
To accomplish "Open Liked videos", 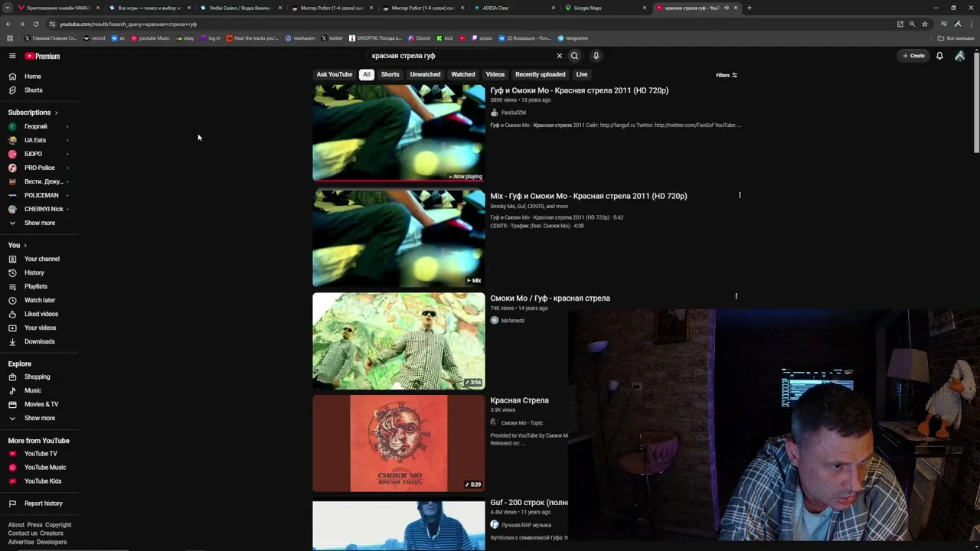I will 41,314.
